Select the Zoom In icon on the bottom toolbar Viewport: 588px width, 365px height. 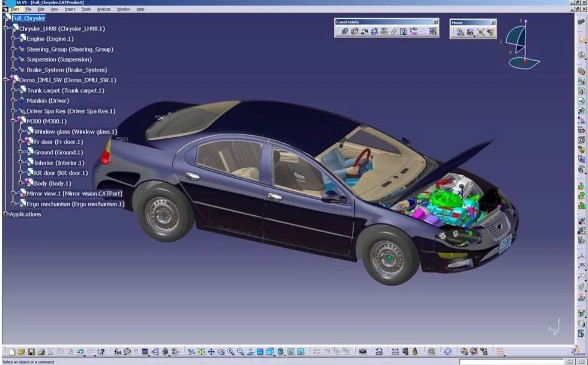(x=231, y=351)
